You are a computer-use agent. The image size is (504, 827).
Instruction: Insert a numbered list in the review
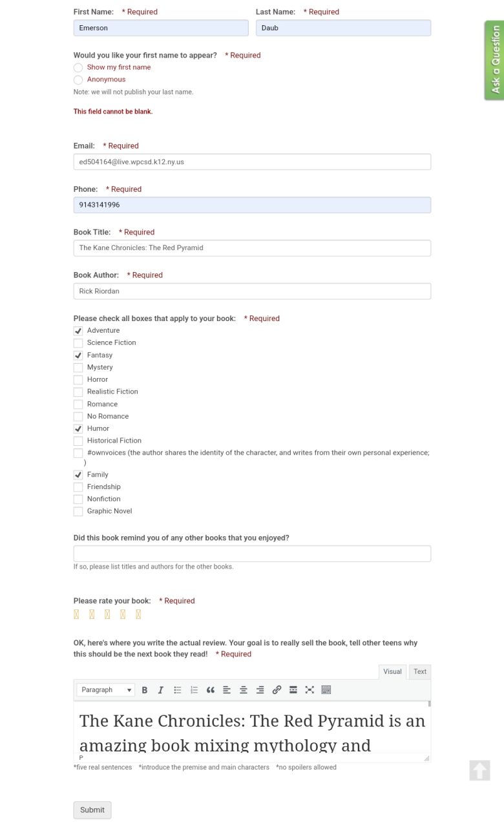point(194,690)
